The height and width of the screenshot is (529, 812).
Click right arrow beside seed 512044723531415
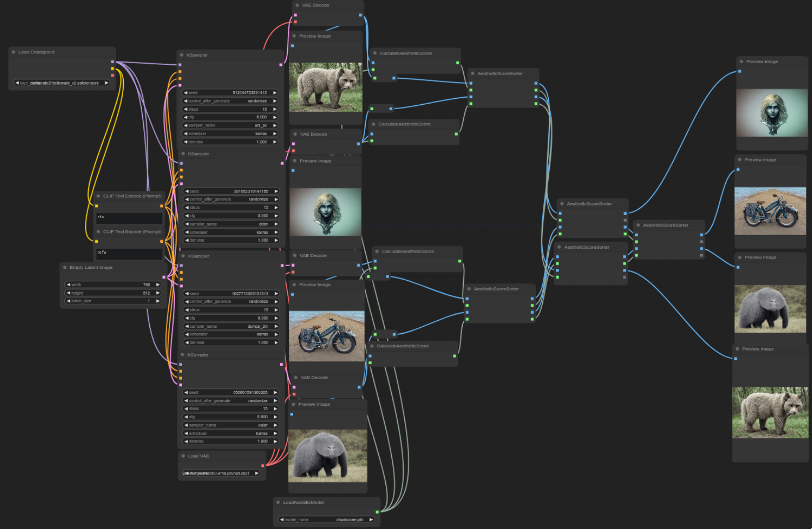pos(275,93)
